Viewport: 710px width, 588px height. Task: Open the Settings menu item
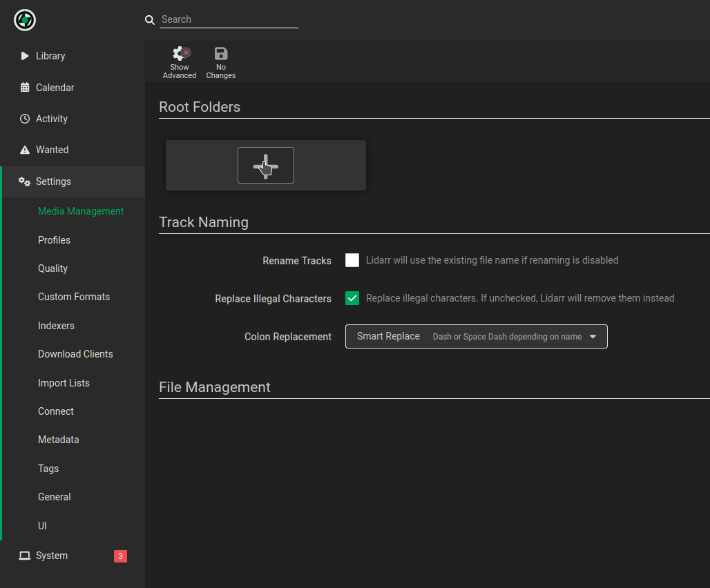(73, 182)
